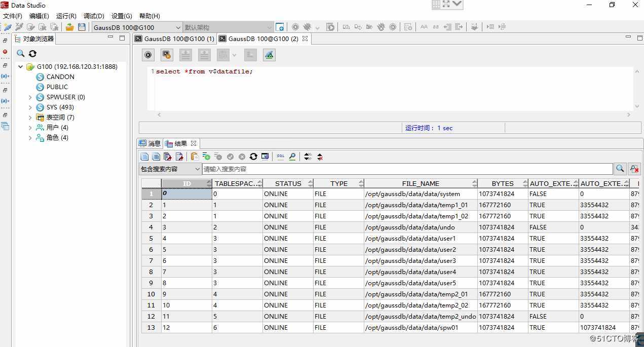Image resolution: width=644 pixels, height=347 pixels.
Task: Click the SQL preview icon in results toolbar
Action: [x=280, y=157]
